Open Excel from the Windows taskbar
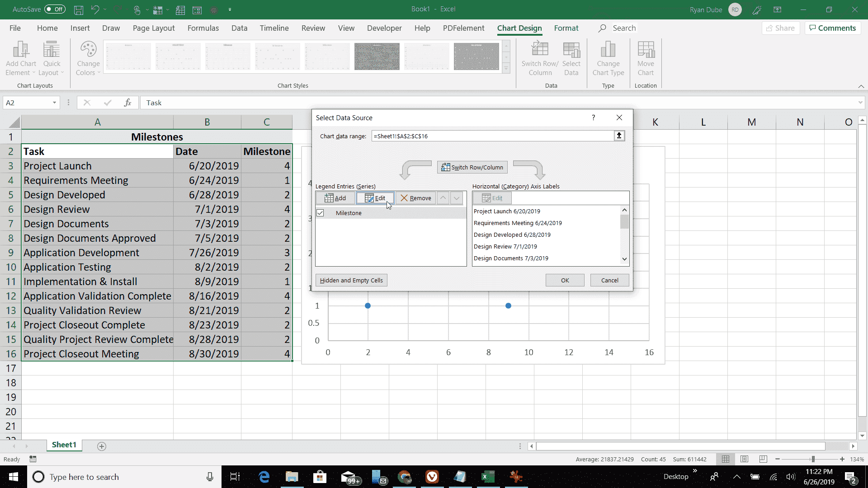 [488, 477]
